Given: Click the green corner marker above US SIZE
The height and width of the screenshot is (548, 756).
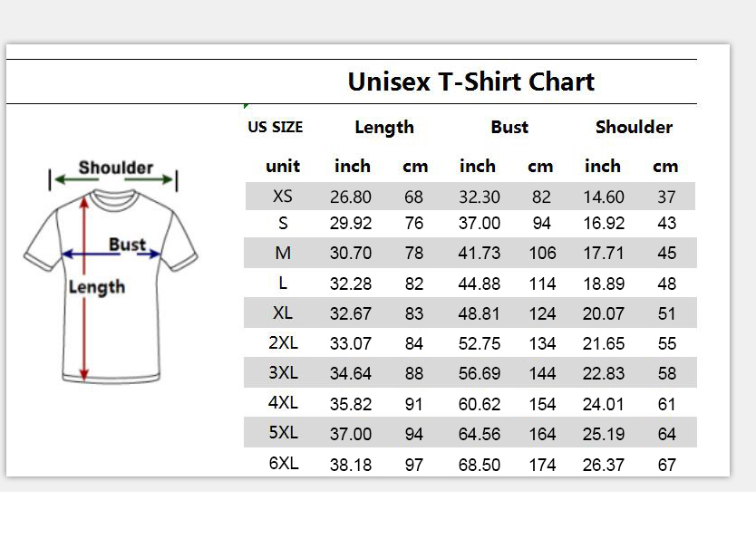Looking at the screenshot, I should pyautogui.click(x=247, y=107).
